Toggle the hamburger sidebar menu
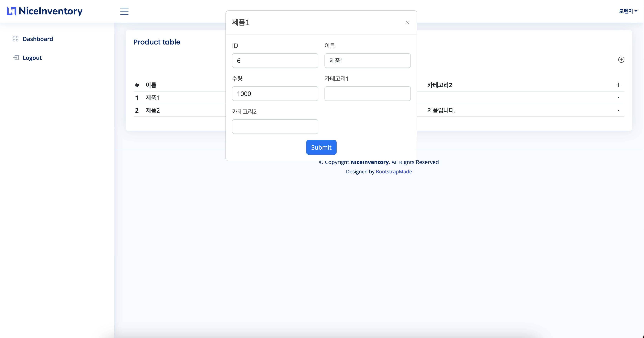644x338 pixels. (x=124, y=11)
